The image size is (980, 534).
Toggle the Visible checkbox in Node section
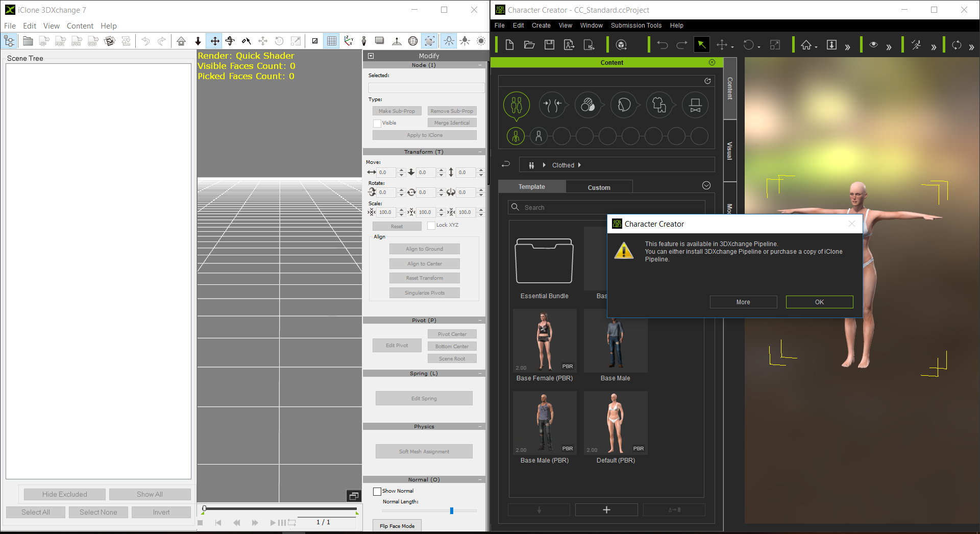[377, 123]
